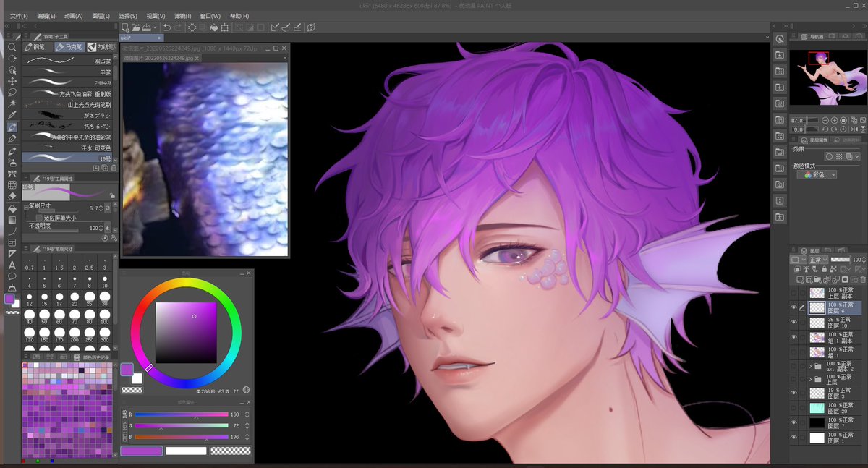Viewport: 868px width, 468px height.
Task: Open layer color label dropdown
Action: coord(798,259)
